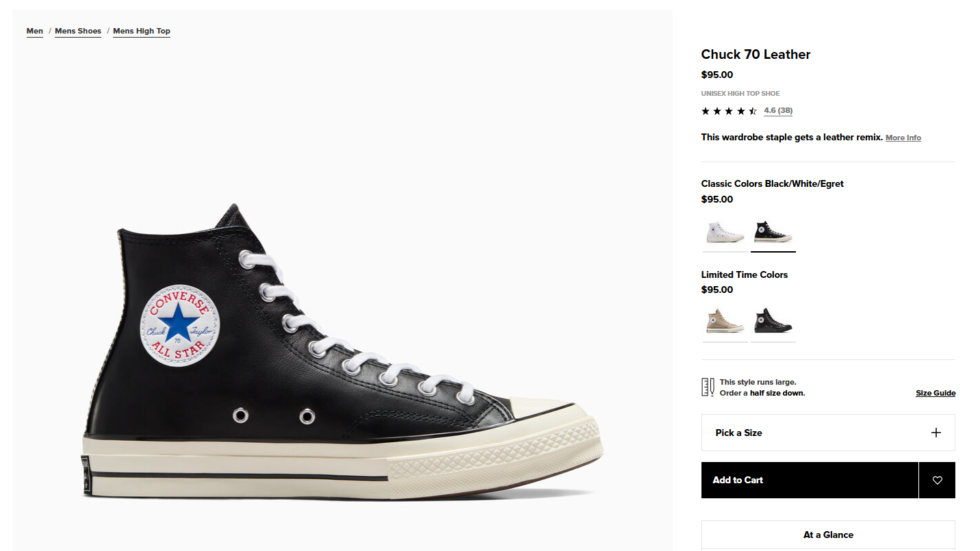The height and width of the screenshot is (551, 980).
Task: Click More Info link in description
Action: (903, 138)
